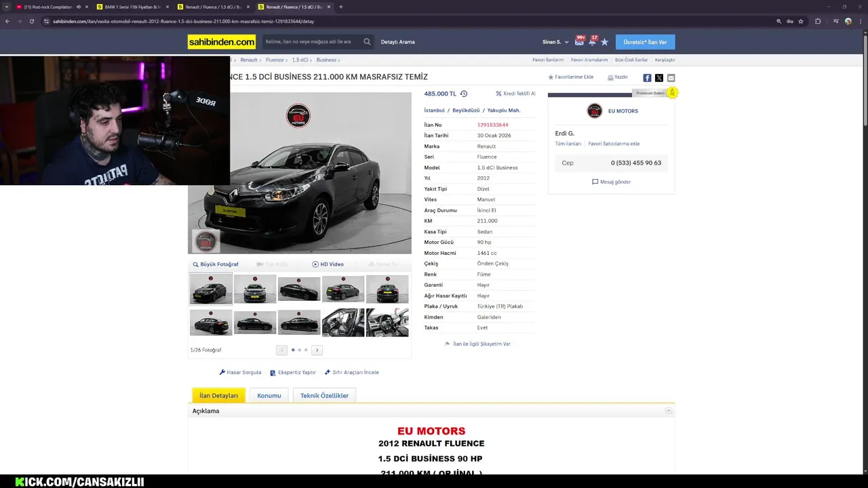Switch to Teknik Özellikler tab
Viewport: 868px width, 488px height.
coord(324,395)
